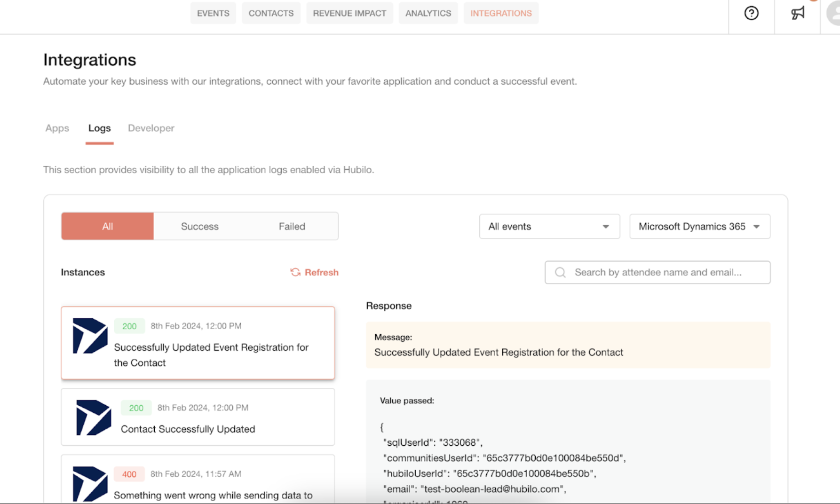Image resolution: width=840 pixels, height=504 pixels.
Task: Click the search magnifier icon
Action: pyautogui.click(x=560, y=272)
